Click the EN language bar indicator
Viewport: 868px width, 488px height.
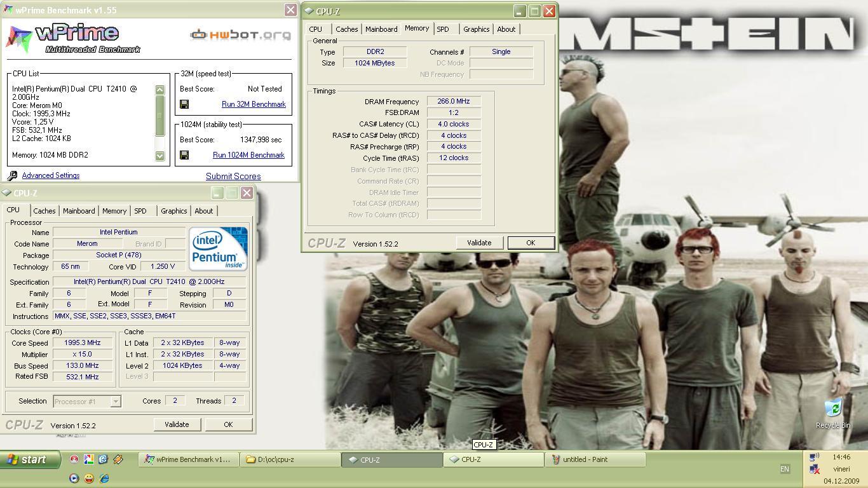point(785,469)
